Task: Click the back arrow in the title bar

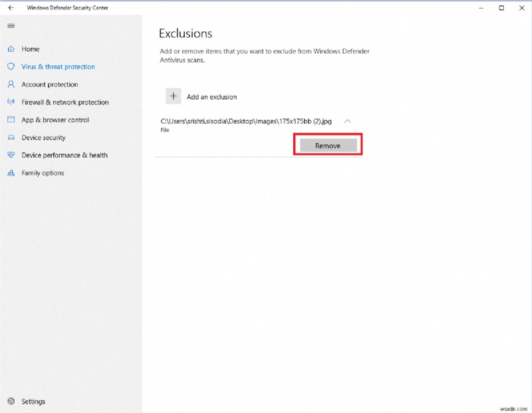Action: pos(9,8)
